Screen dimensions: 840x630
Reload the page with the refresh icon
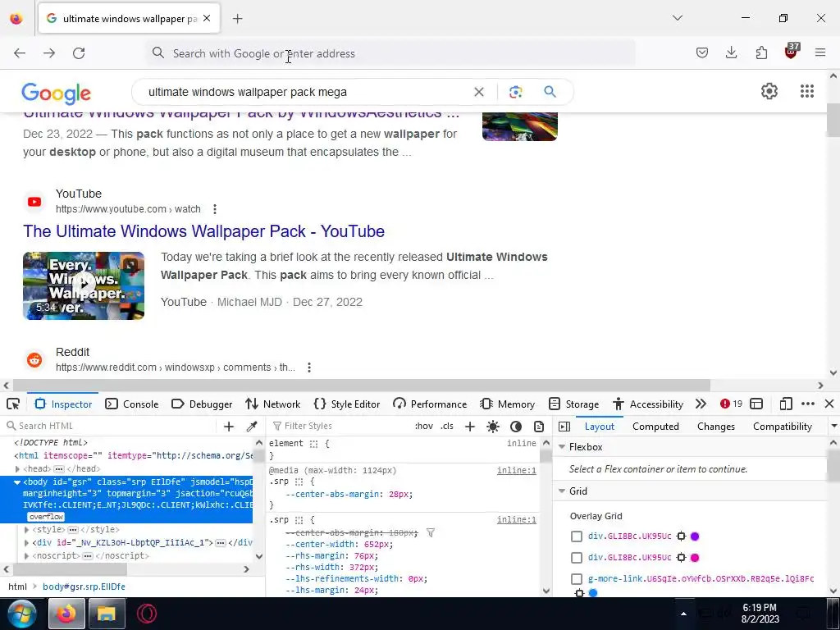pyautogui.click(x=79, y=53)
